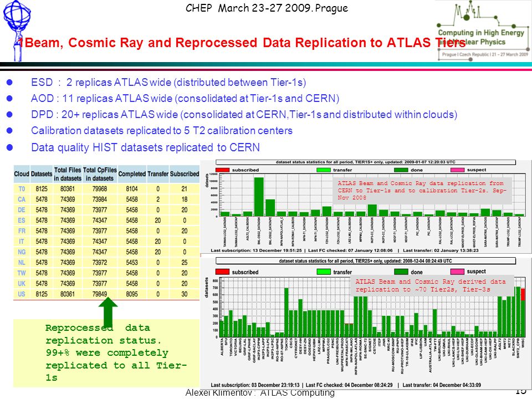Click the 5453 completed value in NL row
Screen dimensions: 532x399
point(132,263)
